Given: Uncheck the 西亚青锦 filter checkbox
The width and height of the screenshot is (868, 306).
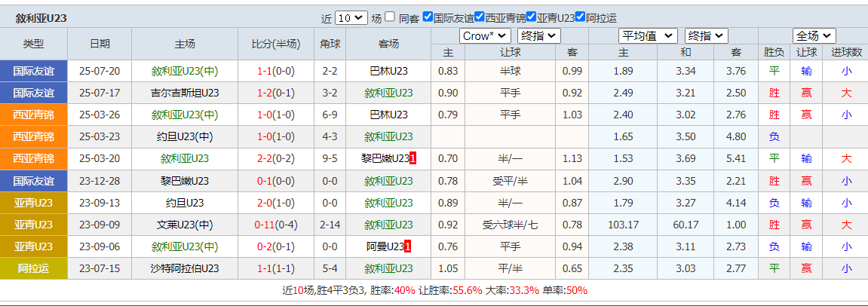Looking at the screenshot, I should tap(480, 17).
